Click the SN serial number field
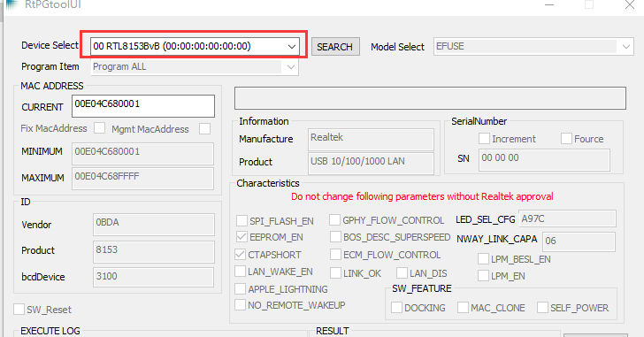 click(544, 160)
